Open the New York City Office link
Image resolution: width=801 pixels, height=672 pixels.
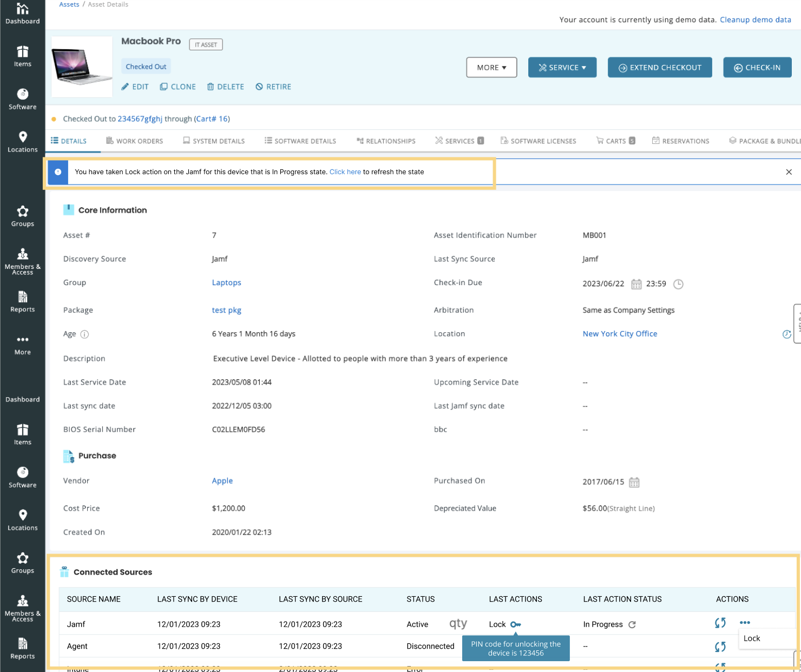[620, 334]
